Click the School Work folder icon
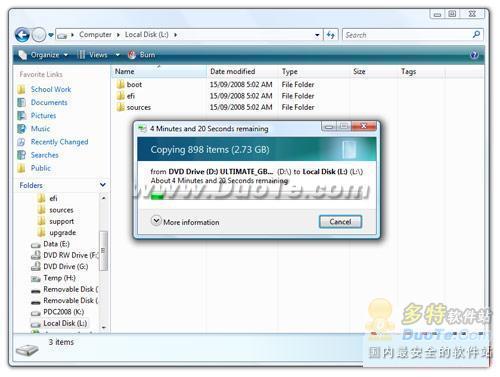The height and width of the screenshot is (377, 500). tap(21, 89)
